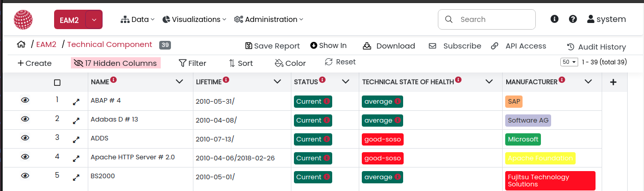Click the eye icon for ADDS row
This screenshot has width=644, height=191.
coord(25,138)
